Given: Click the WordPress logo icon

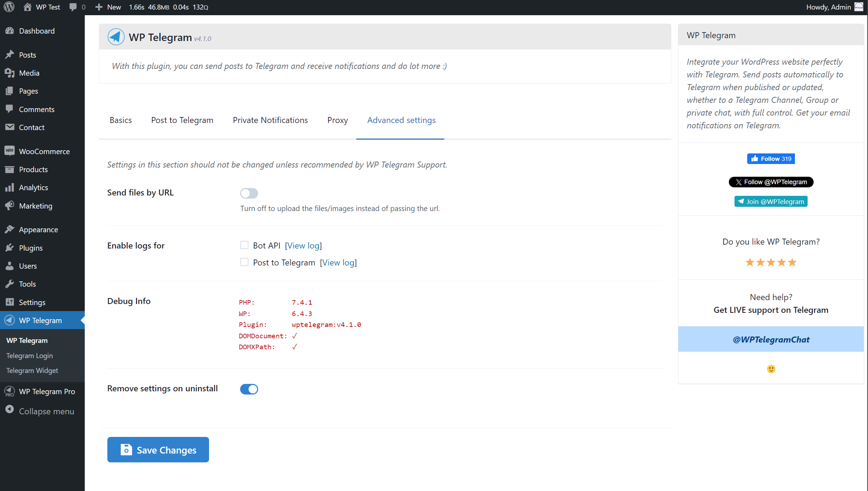Looking at the screenshot, I should [9, 7].
